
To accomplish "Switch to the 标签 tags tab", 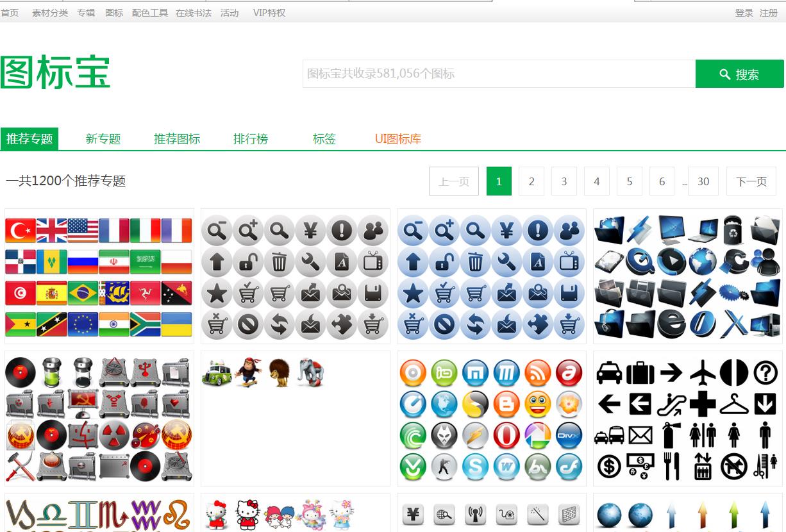I will (x=324, y=139).
